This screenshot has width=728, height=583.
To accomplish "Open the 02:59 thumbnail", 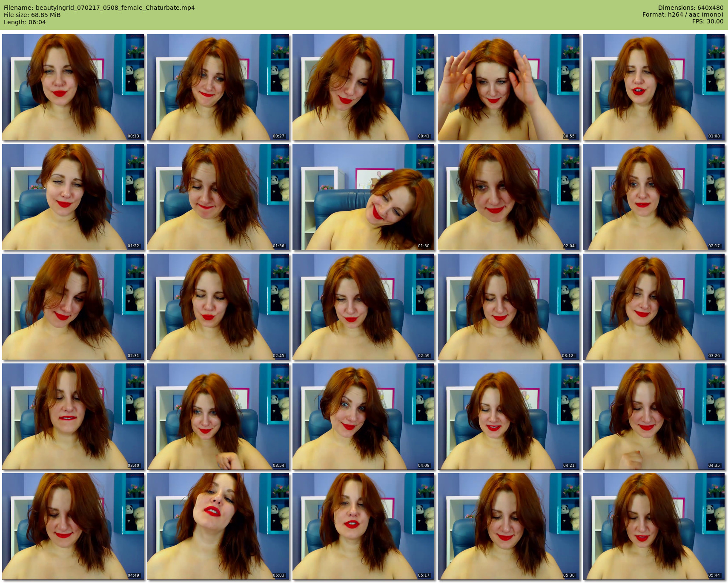I will pos(364,307).
